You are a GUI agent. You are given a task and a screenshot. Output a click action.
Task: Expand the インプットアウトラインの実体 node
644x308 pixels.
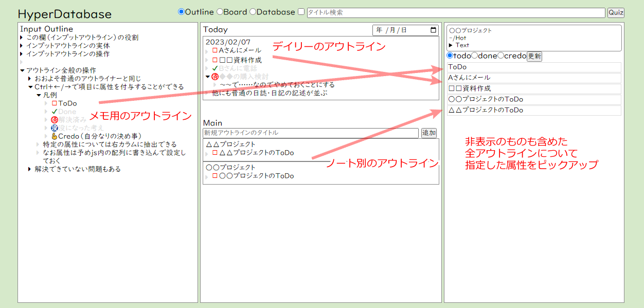coord(22,46)
